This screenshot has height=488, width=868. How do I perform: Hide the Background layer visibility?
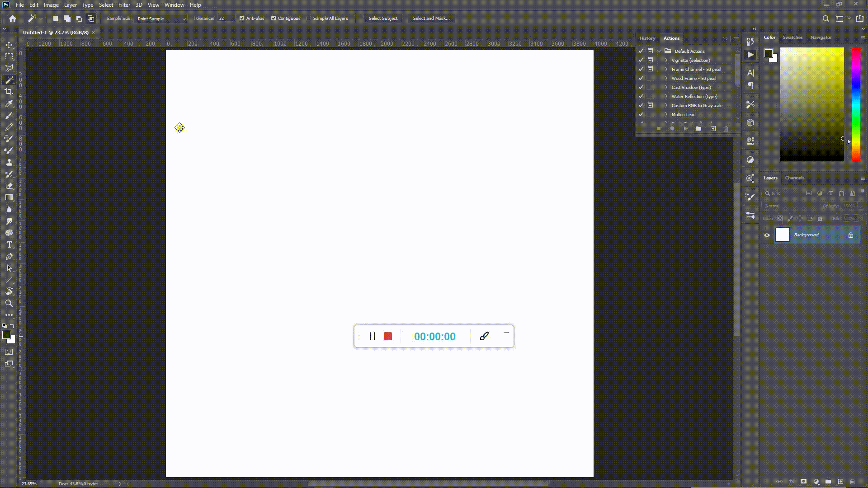coord(767,235)
